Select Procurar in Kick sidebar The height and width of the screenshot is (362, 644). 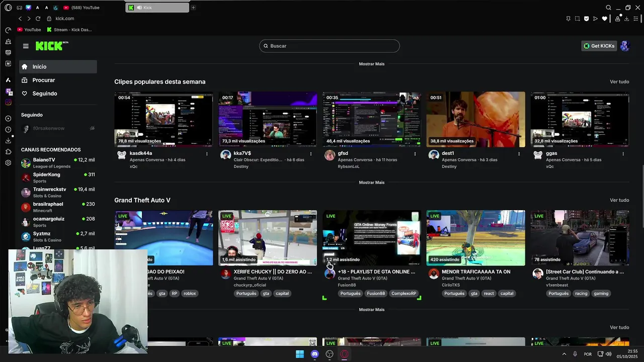pos(58,80)
